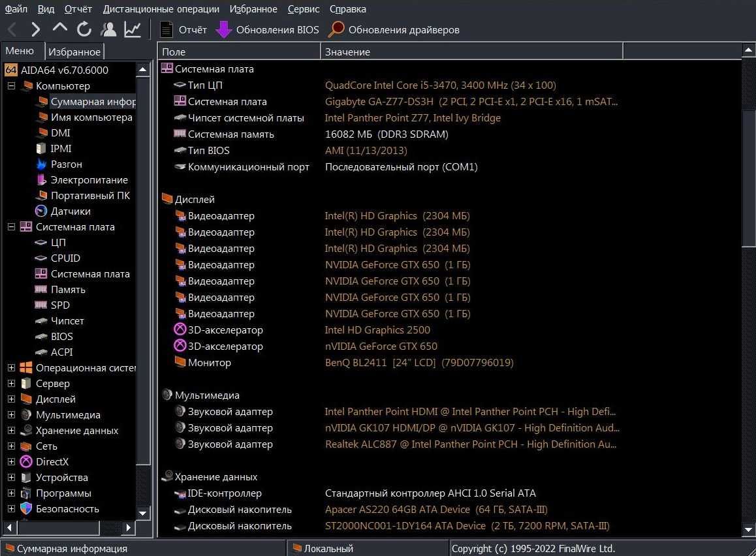Open the Файл menu
756x556 pixels.
pyautogui.click(x=16, y=8)
